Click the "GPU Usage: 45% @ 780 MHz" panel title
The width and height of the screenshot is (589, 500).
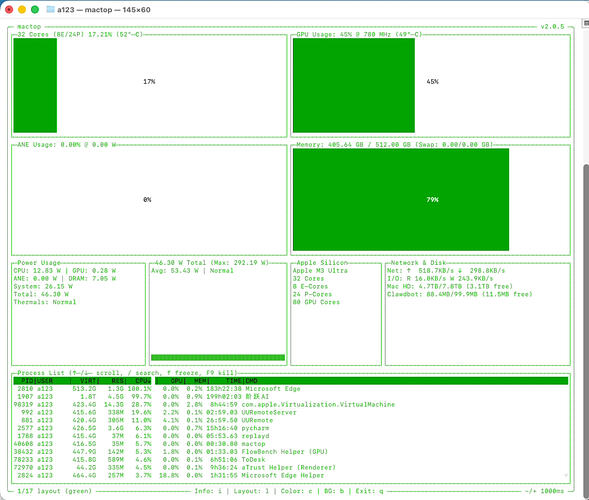[x=359, y=35]
